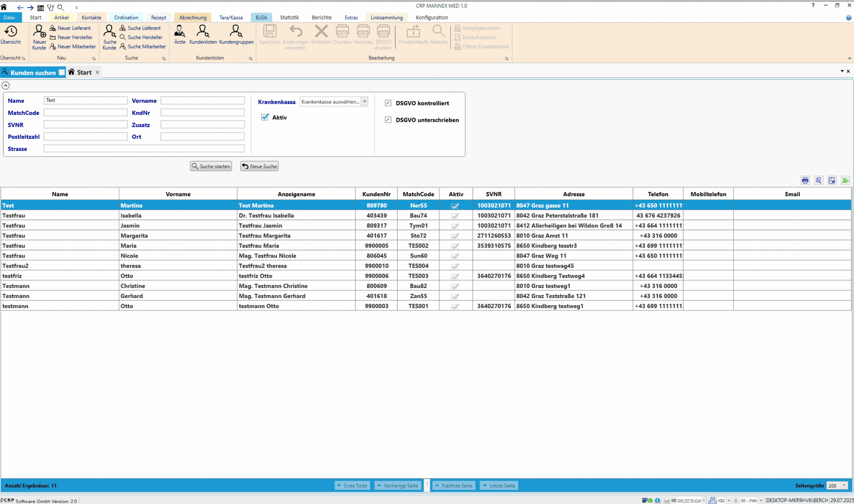Open Suche Kunde in the ribbon
The image size is (854, 504).
[109, 37]
